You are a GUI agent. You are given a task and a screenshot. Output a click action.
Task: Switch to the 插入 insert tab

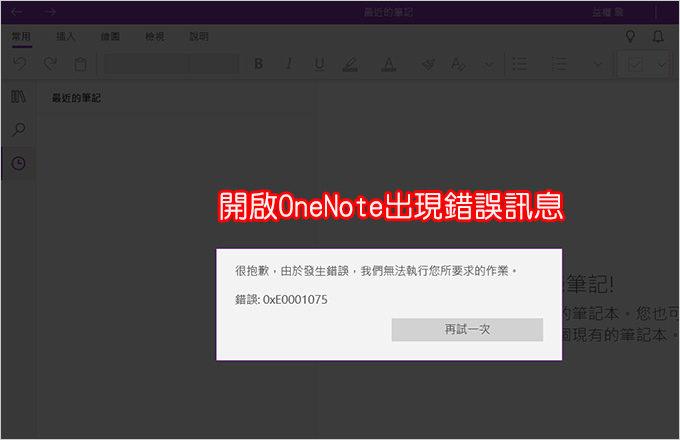pos(65,36)
